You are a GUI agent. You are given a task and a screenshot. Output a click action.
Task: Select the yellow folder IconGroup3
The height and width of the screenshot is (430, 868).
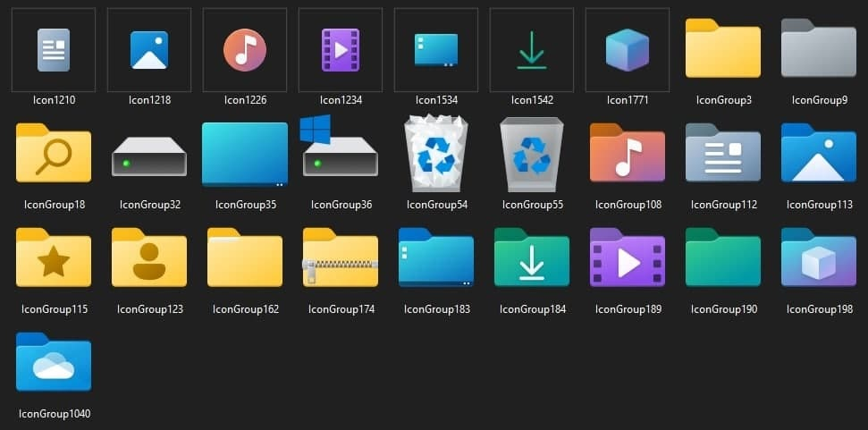[723, 48]
